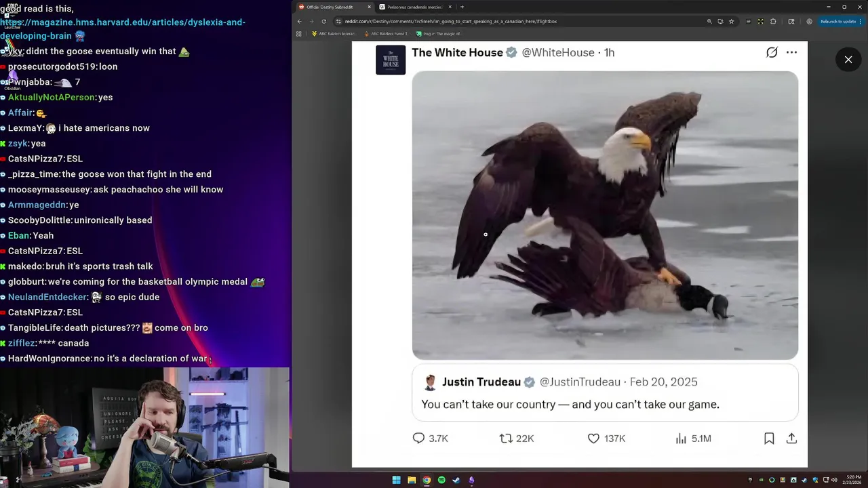868x488 pixels.
Task: Click the HardWonIgnorance chat message
Action: [x=107, y=359]
